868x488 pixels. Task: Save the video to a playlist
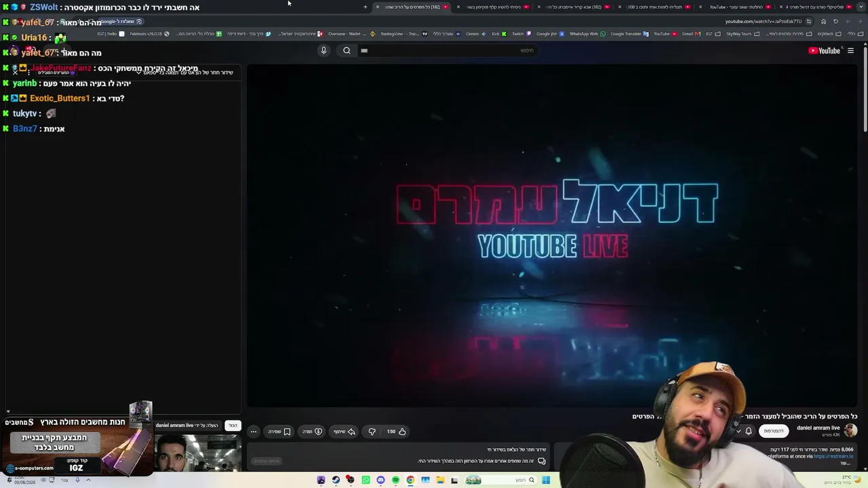(279, 432)
